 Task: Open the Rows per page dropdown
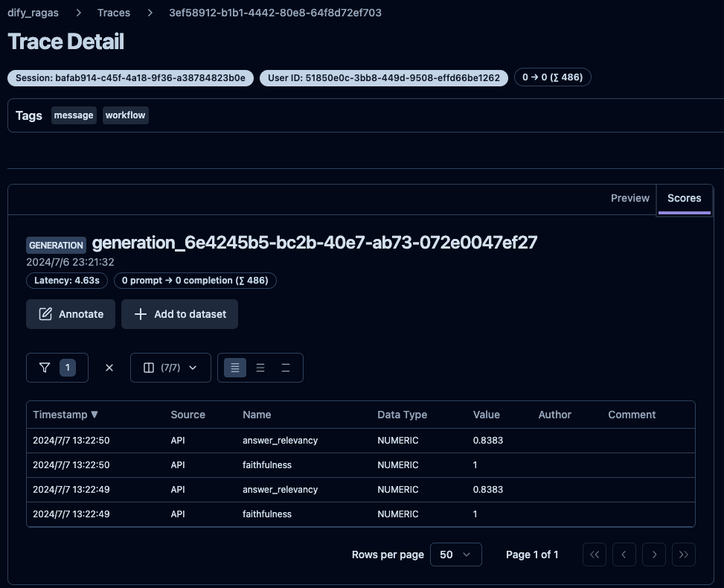(x=455, y=555)
